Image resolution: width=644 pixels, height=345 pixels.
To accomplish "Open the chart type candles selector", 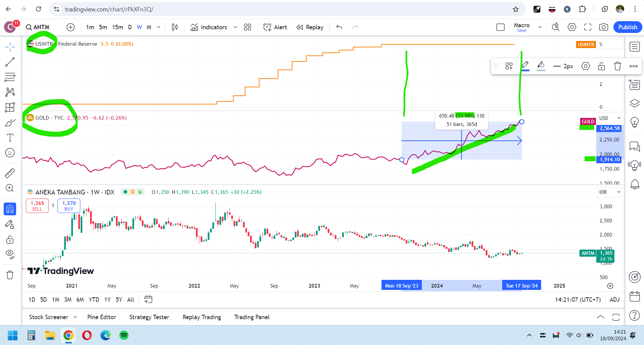I will coord(175,27).
